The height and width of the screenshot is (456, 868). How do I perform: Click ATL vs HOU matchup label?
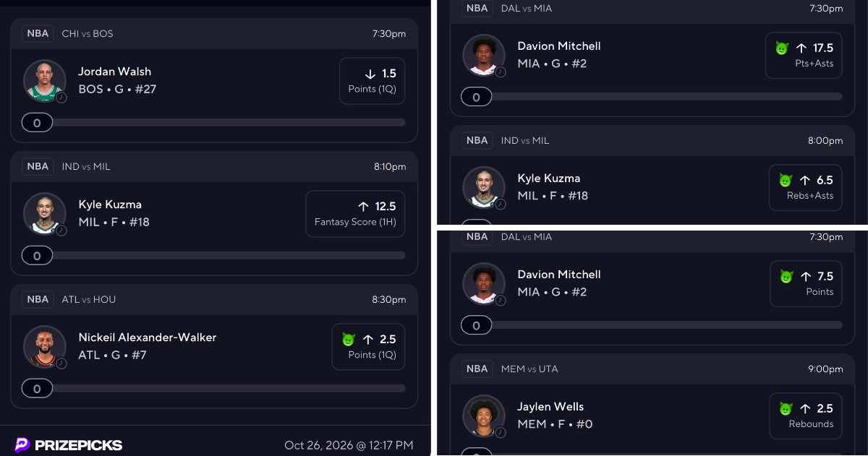point(89,299)
